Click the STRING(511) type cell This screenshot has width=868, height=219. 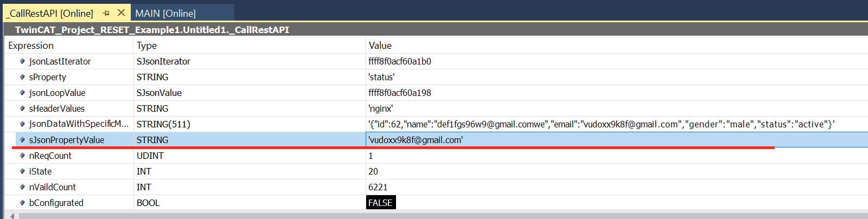(x=163, y=124)
